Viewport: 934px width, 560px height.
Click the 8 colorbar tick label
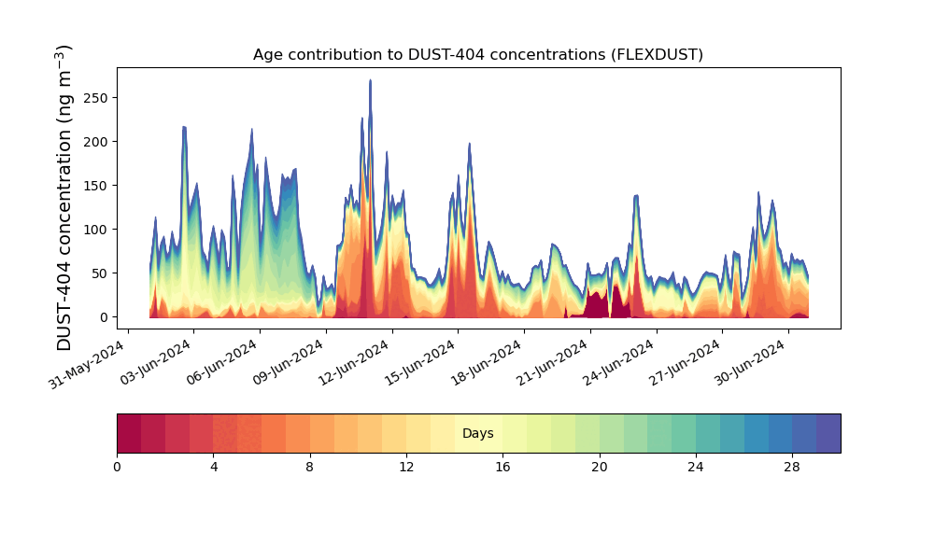pyautogui.click(x=310, y=468)
